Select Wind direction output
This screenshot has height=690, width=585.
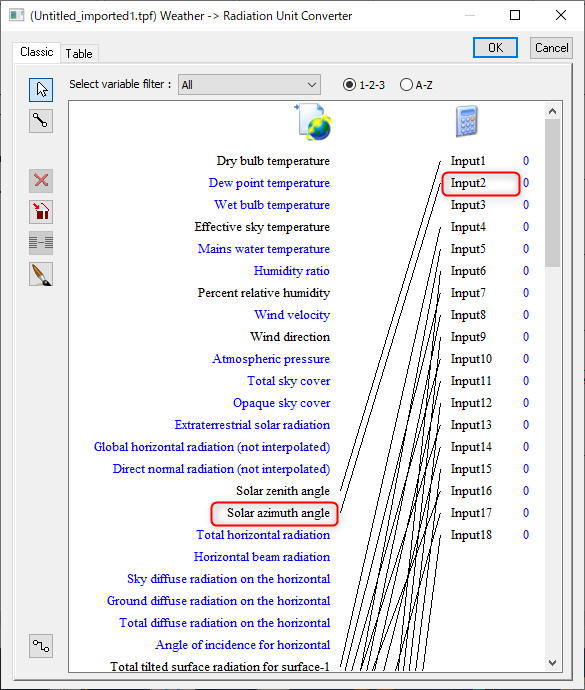pos(290,337)
